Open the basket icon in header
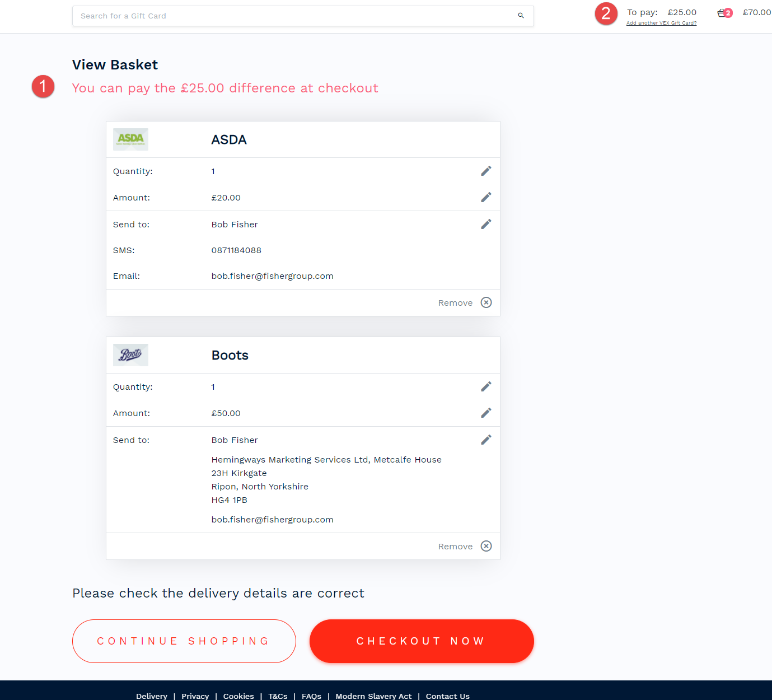 coord(723,13)
